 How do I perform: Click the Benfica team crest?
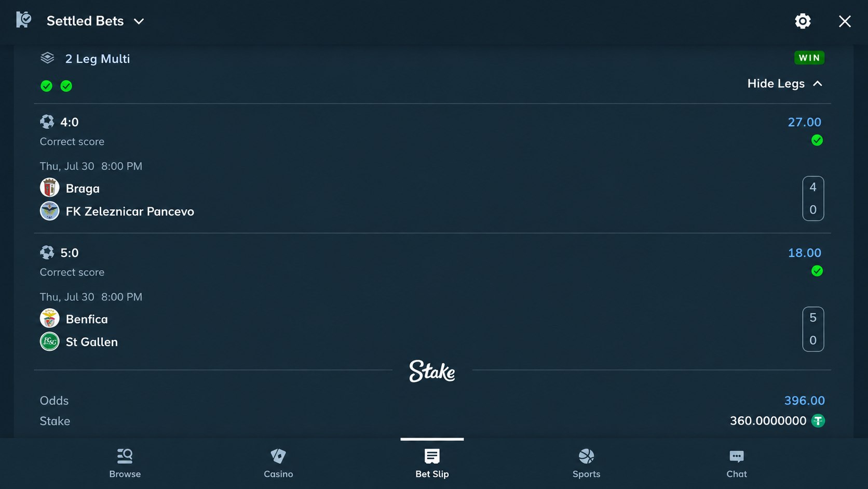point(50,318)
